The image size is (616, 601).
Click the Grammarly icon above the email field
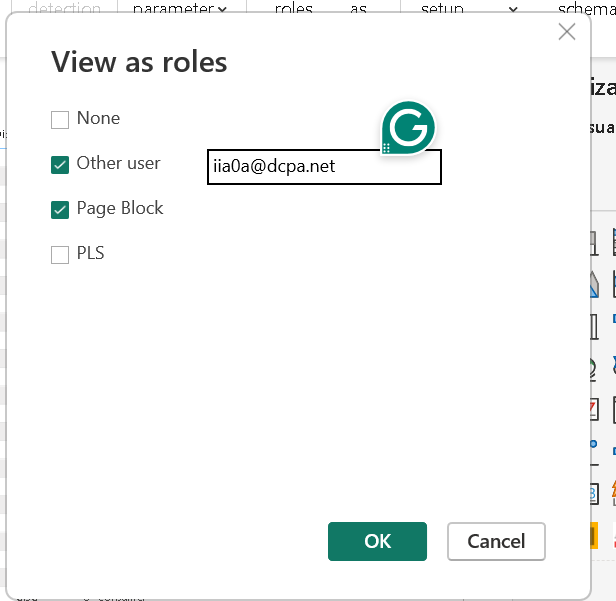click(x=410, y=128)
